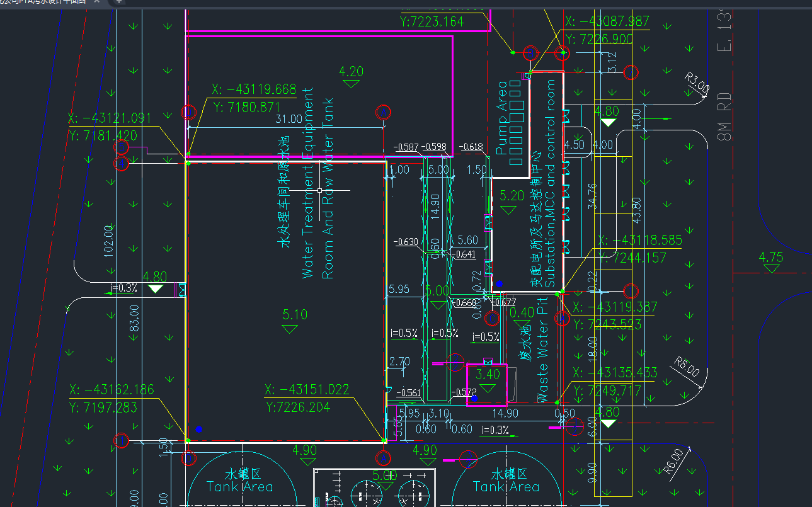The height and width of the screenshot is (507, 812).
Task: Click coordinate label X: -43119.668
Action: tap(254, 89)
